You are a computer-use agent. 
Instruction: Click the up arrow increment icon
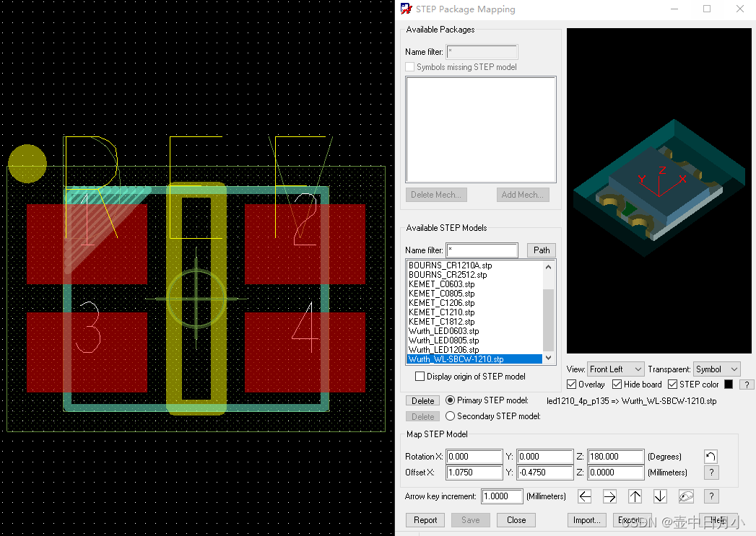point(635,496)
